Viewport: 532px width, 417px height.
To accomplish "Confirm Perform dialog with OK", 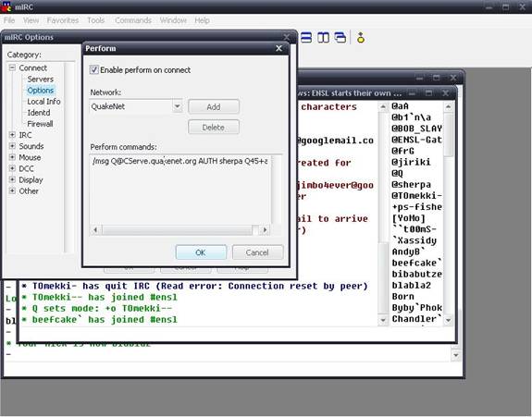I will pyautogui.click(x=201, y=252).
